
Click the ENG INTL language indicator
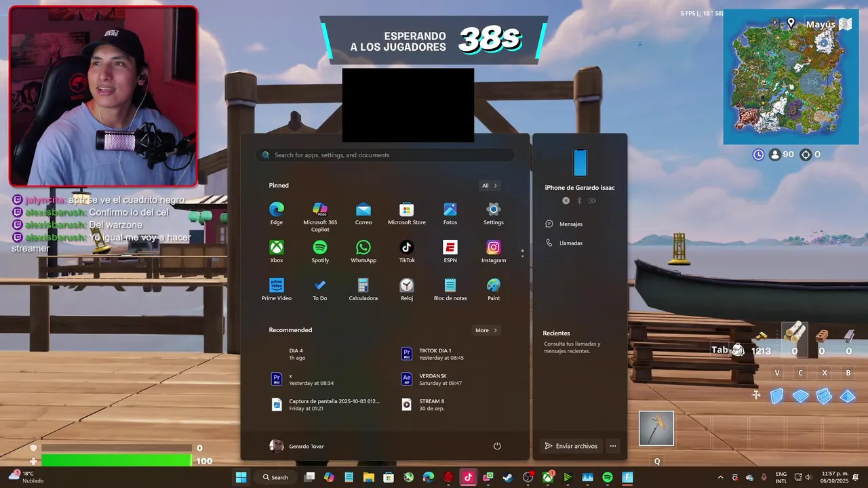pyautogui.click(x=781, y=477)
